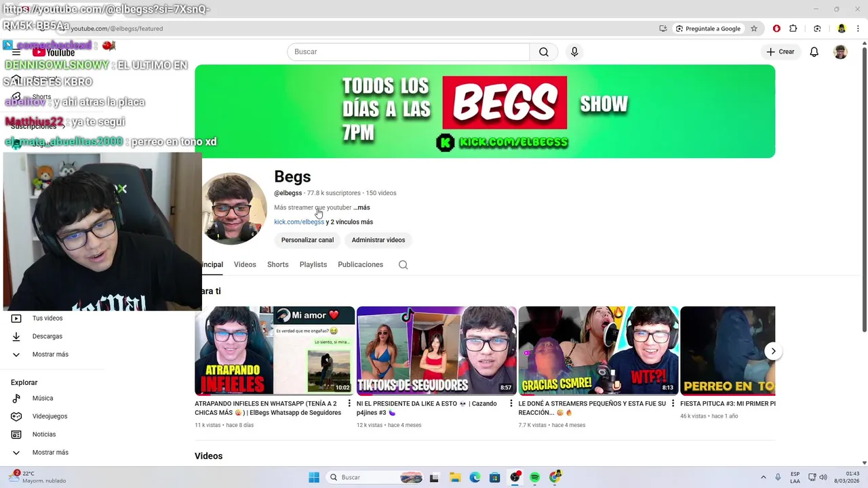The image size is (868, 488).
Task: Click the YouTube search magnifier button
Action: coord(544,52)
